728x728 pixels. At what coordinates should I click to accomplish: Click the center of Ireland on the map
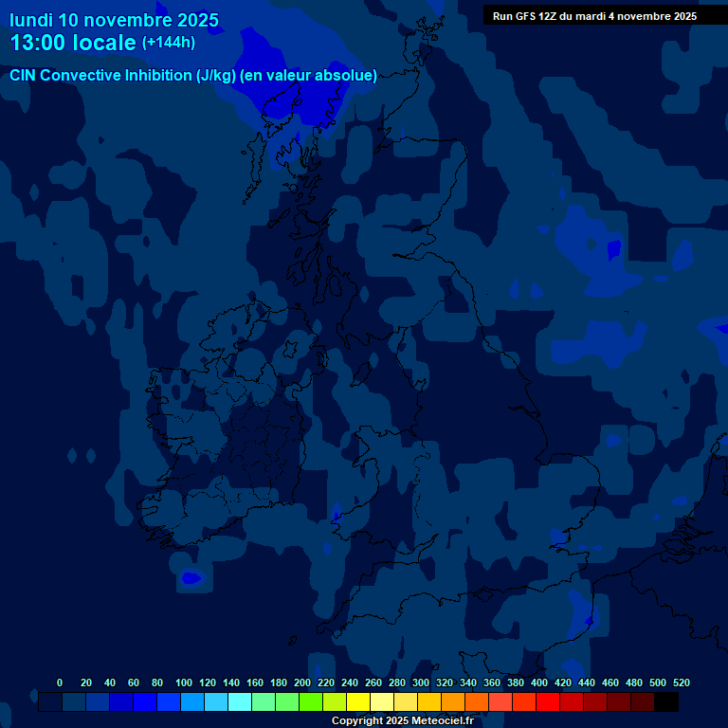pos(223,427)
